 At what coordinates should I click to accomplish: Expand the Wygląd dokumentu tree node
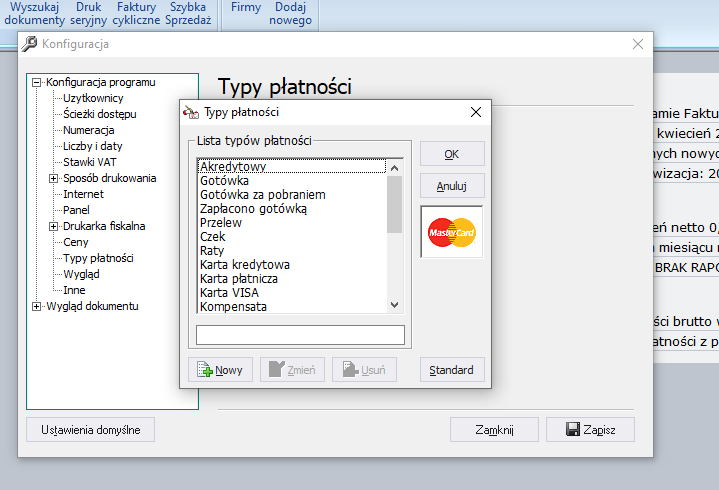coord(36,306)
